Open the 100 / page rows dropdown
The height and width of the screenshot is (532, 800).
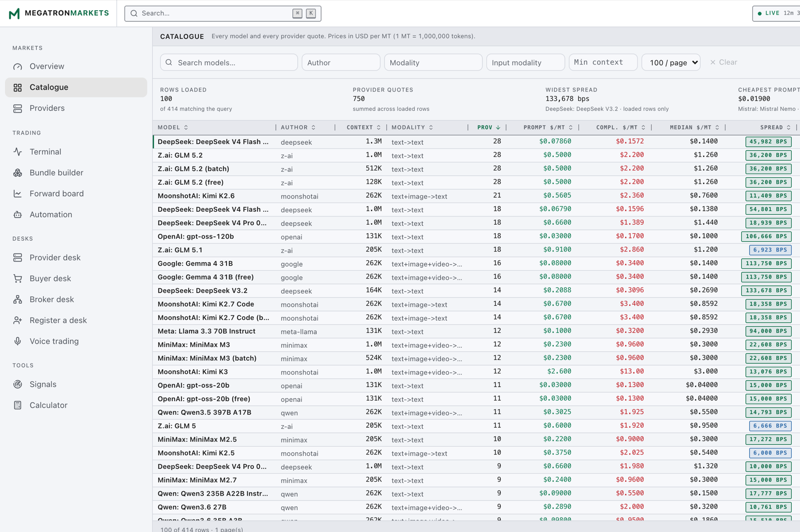point(671,63)
